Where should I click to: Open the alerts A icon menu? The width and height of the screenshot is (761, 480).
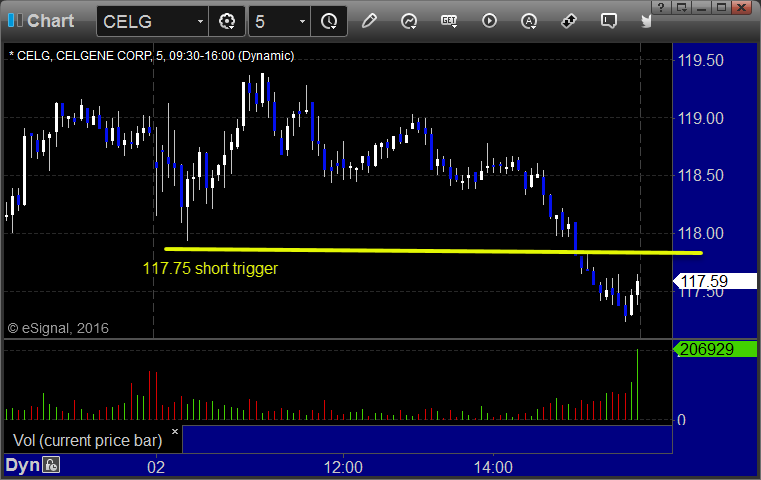[x=529, y=21]
